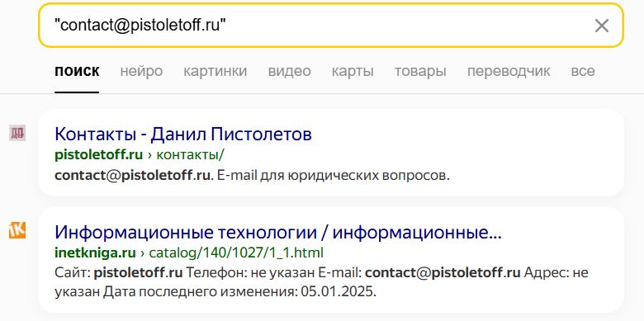Open the контакты/ breadcrumb path
This screenshot has height=321, width=644.
(x=191, y=155)
